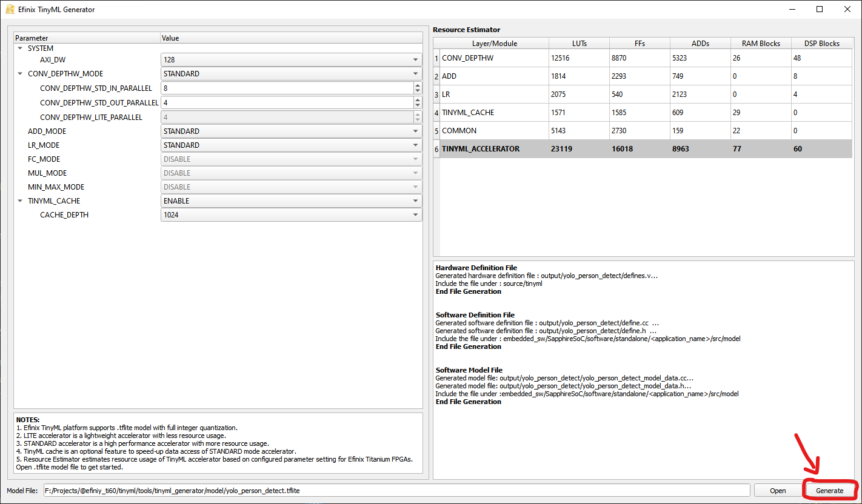The width and height of the screenshot is (862, 504).
Task: Select the MUL_MODE parameter label
Action: pyautogui.click(x=47, y=173)
